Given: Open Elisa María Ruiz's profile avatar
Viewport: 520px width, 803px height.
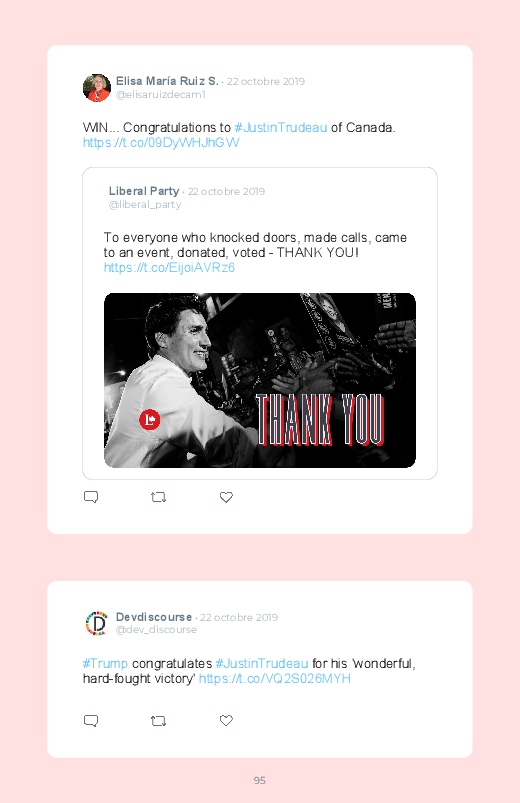Looking at the screenshot, I should pyautogui.click(x=97, y=88).
